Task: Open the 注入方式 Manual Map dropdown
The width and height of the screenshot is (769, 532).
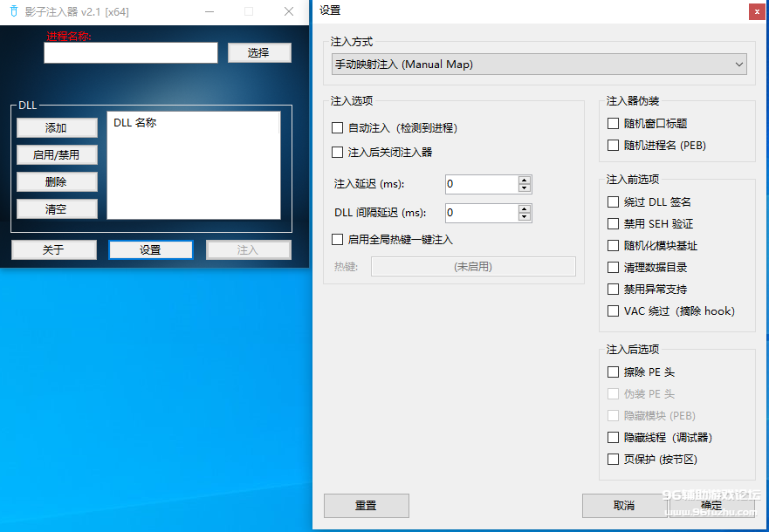Action: 539,65
